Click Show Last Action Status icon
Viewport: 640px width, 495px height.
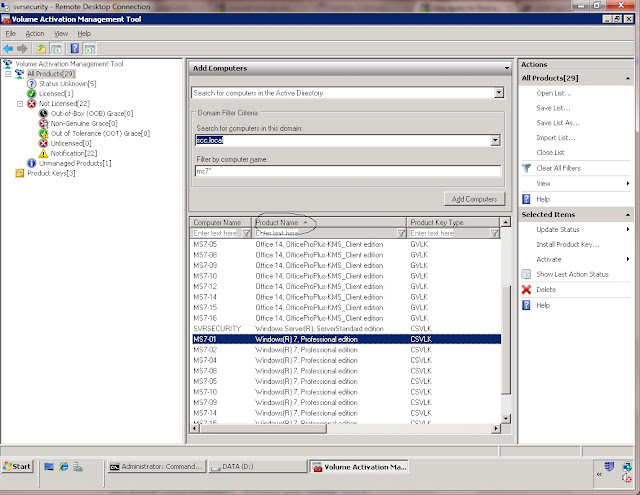click(527, 274)
